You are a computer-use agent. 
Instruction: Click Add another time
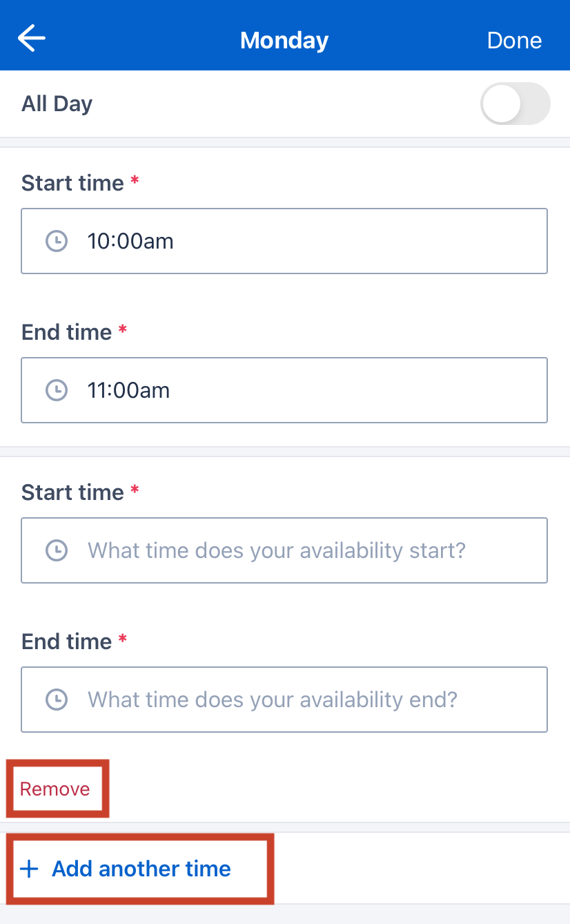point(140,869)
